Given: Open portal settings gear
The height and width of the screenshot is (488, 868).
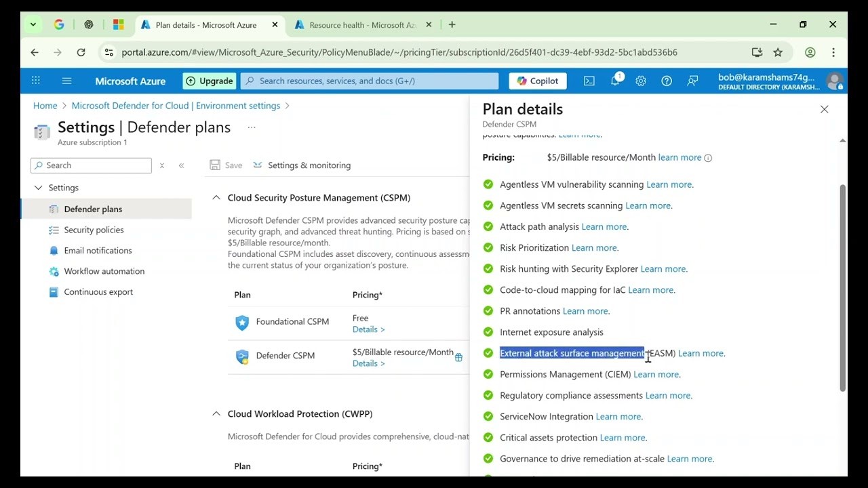Looking at the screenshot, I should pyautogui.click(x=641, y=81).
